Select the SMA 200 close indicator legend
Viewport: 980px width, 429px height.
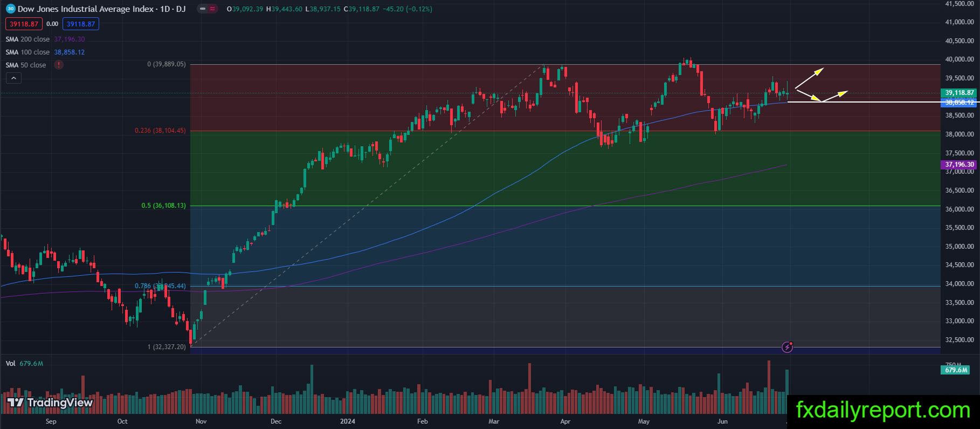click(x=27, y=39)
